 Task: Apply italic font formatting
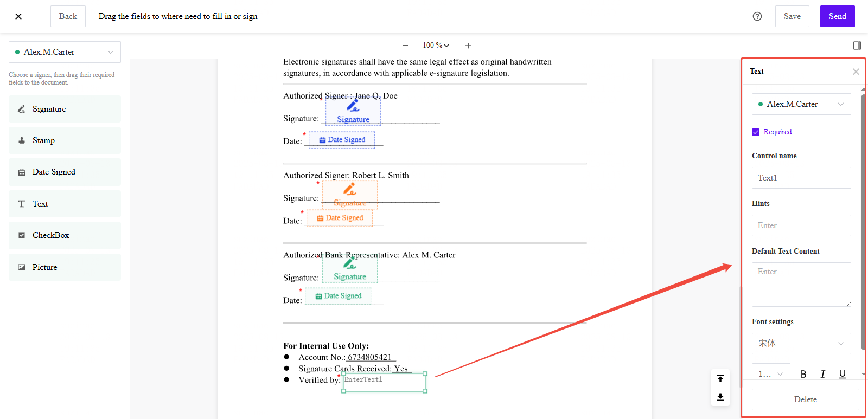[x=822, y=374]
